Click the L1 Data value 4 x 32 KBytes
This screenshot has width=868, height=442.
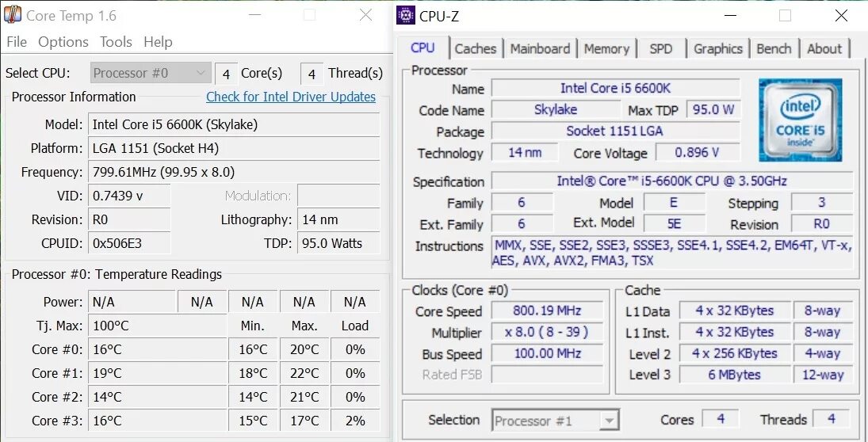click(735, 311)
